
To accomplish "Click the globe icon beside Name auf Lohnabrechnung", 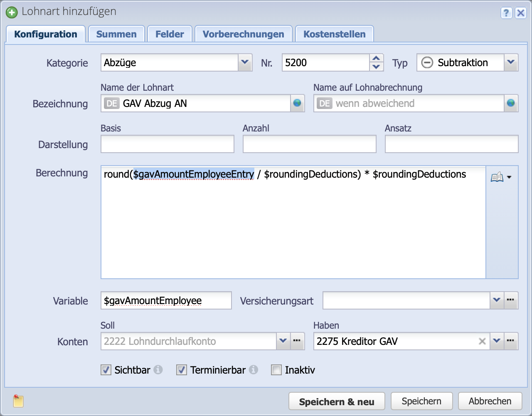I will click(511, 103).
